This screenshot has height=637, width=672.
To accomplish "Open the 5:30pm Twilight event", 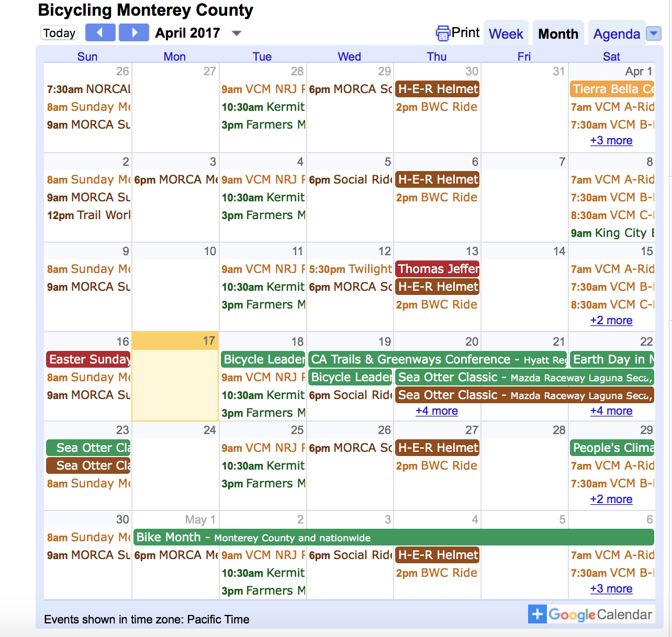I will pos(350,269).
